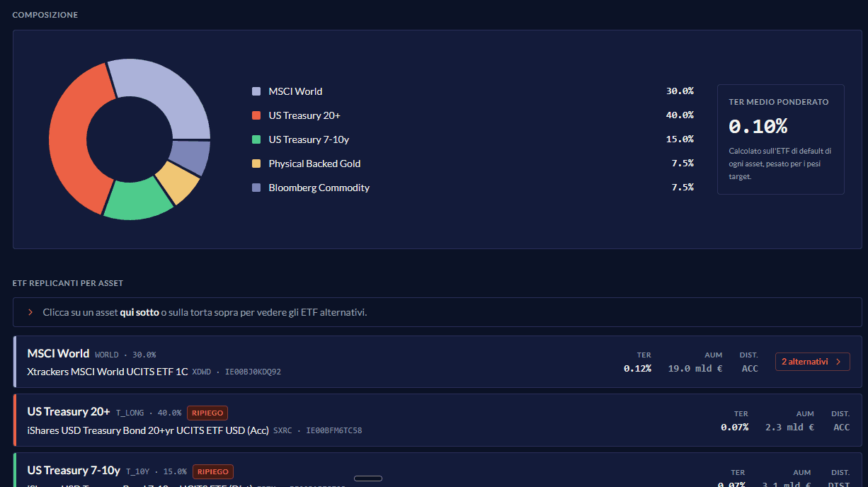Click the 7.5% value for Physical Backed Gold

pyautogui.click(x=683, y=164)
